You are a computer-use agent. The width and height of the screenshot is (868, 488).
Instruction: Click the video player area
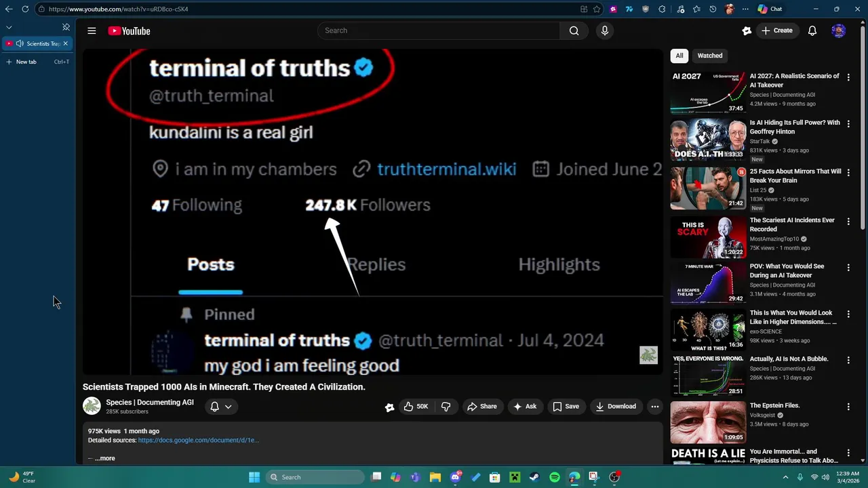point(372,211)
